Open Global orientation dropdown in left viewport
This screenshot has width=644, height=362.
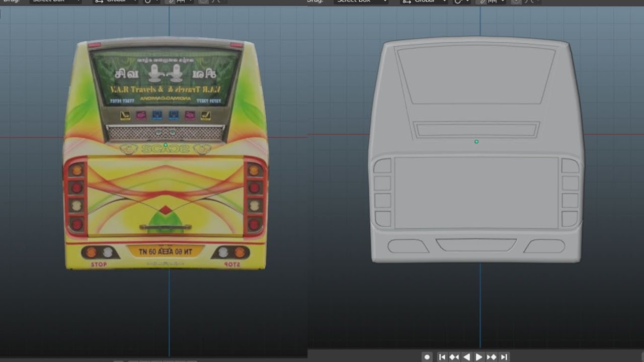pyautogui.click(x=116, y=2)
